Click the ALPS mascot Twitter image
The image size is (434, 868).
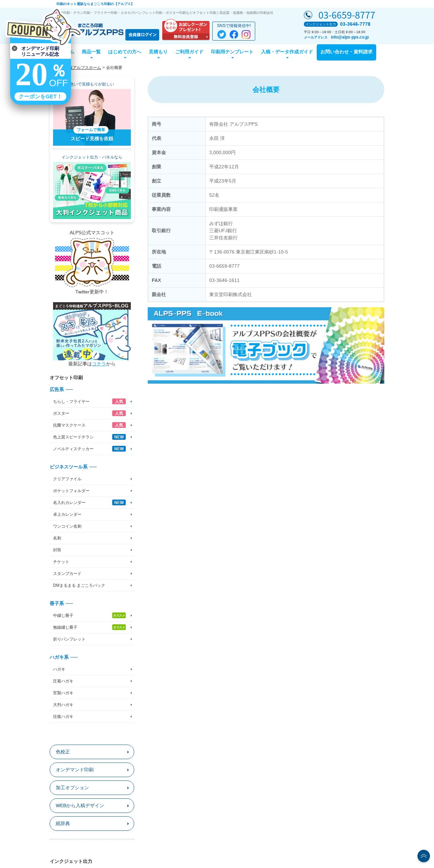click(92, 262)
